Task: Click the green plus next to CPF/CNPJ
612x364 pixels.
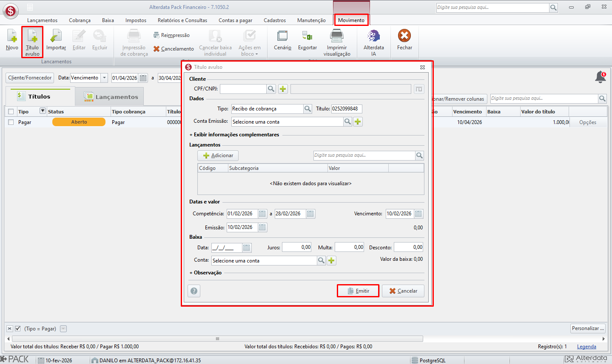Action: [x=283, y=89]
